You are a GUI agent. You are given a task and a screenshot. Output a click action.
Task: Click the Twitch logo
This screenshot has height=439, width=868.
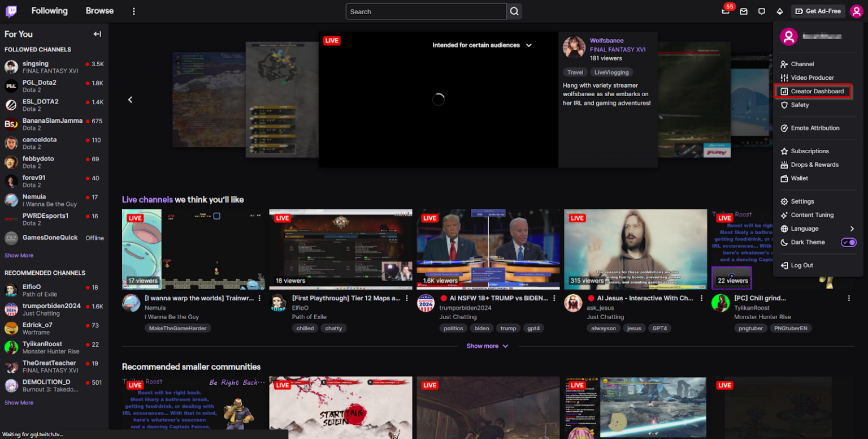(x=11, y=11)
